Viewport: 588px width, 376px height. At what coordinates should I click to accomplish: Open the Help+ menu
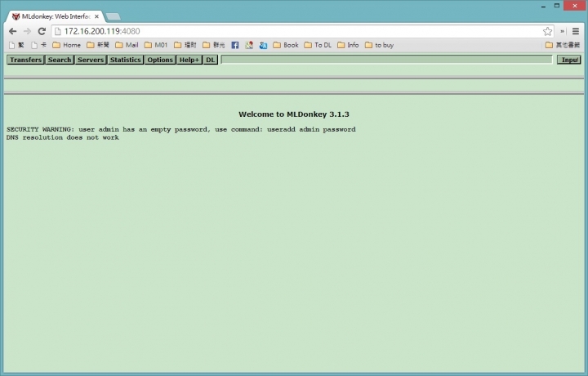189,60
